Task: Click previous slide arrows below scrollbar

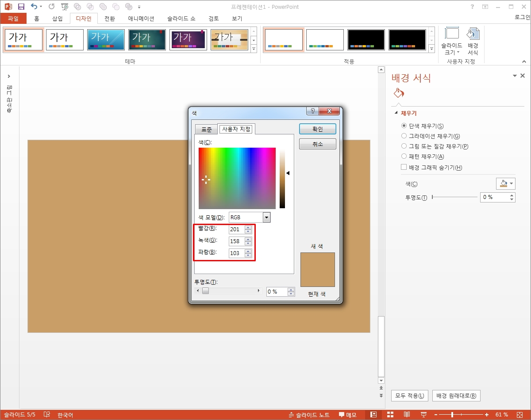Action: [381, 388]
